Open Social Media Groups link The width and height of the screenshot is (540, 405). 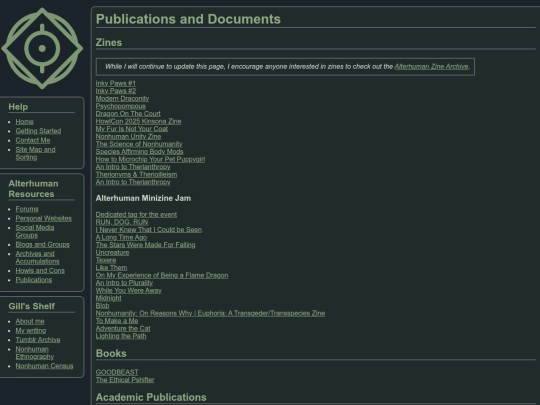point(35,231)
